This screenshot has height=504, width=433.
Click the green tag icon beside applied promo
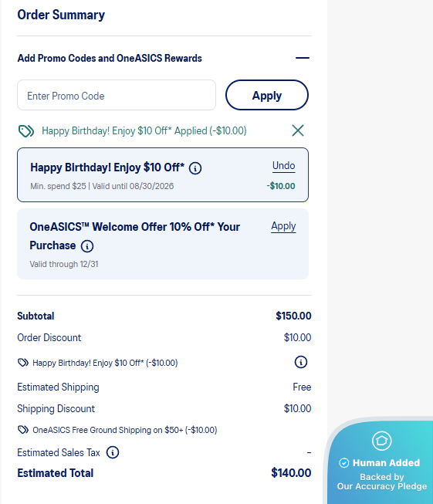26,130
